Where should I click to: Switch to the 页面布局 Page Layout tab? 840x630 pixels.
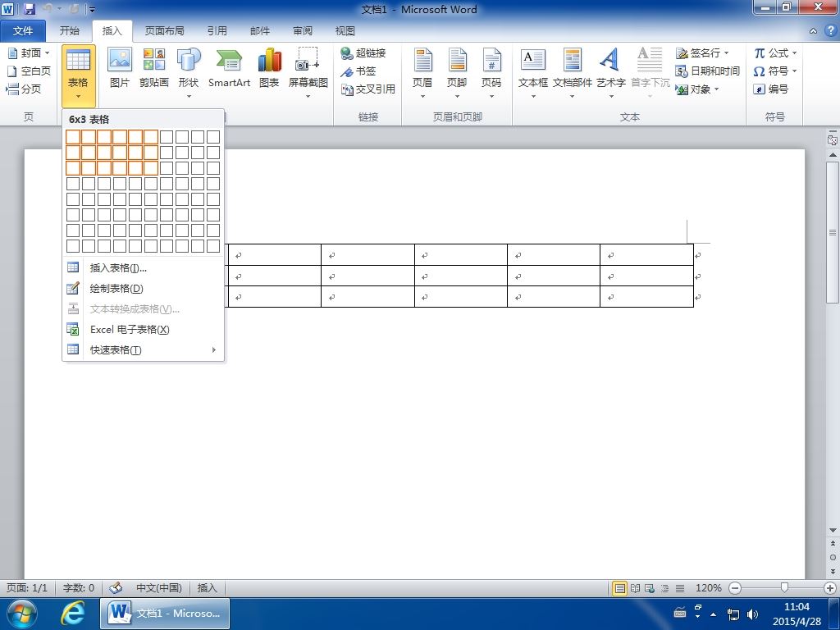tap(164, 31)
